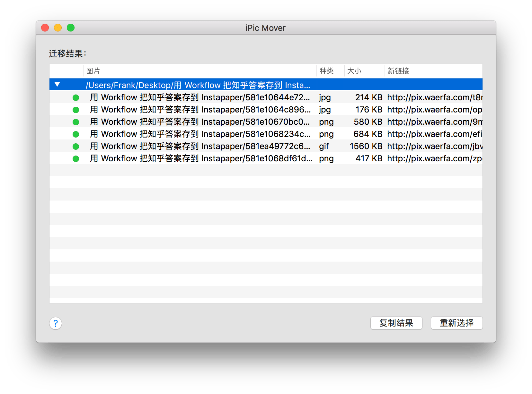Click the http://pix.waerfa.com/efi link cell
Screen dimensions: 532x394
click(435, 134)
